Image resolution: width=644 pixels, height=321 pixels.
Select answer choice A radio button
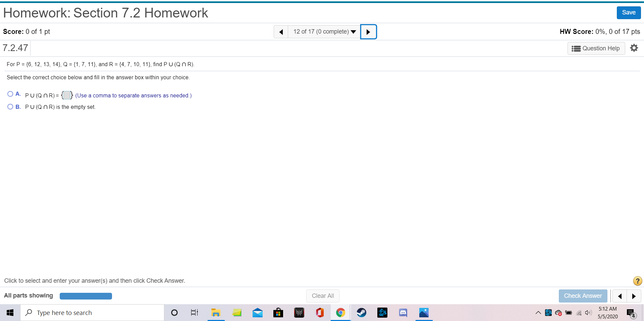[x=10, y=94]
